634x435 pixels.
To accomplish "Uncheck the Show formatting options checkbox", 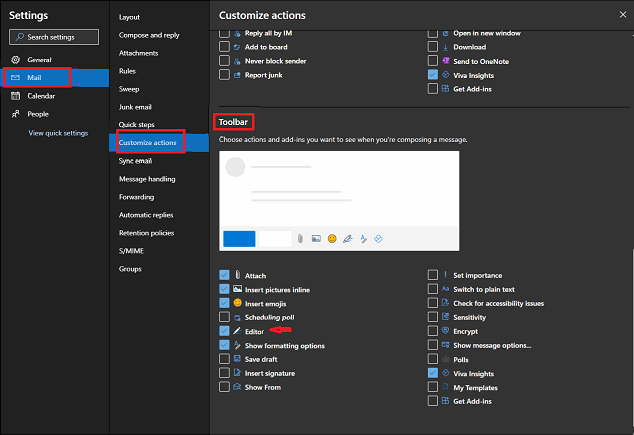I will (224, 345).
